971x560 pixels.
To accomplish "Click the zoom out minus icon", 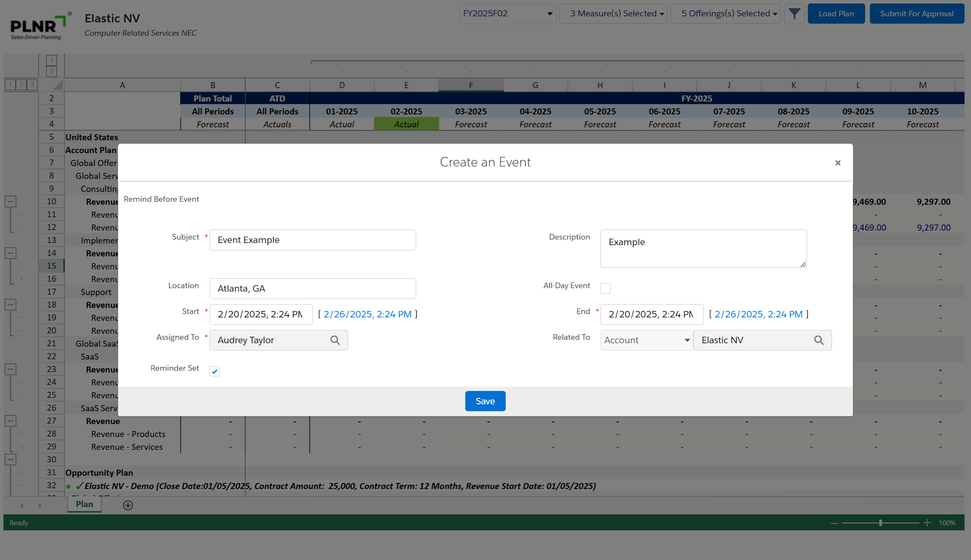I will [x=834, y=523].
